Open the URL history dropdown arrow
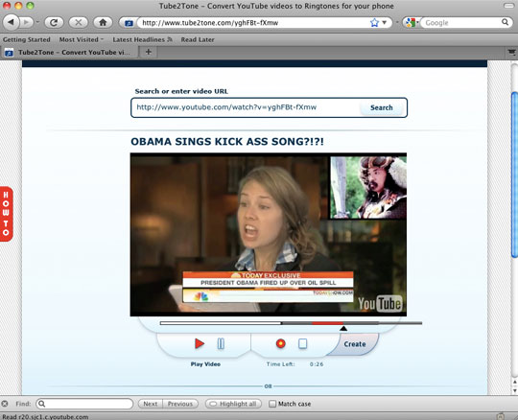Viewport: 518px width, 420px height. point(385,22)
